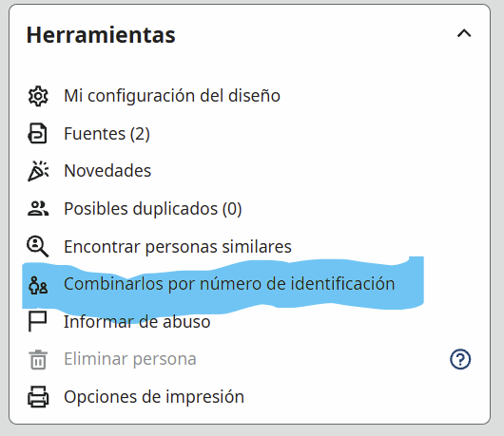Click the trash can delete icon

coord(38,360)
